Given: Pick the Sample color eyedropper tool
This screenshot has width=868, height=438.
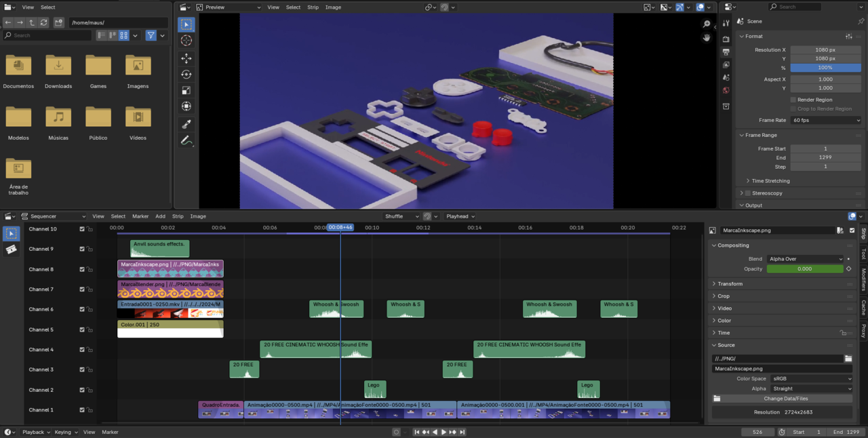Looking at the screenshot, I should tap(186, 124).
